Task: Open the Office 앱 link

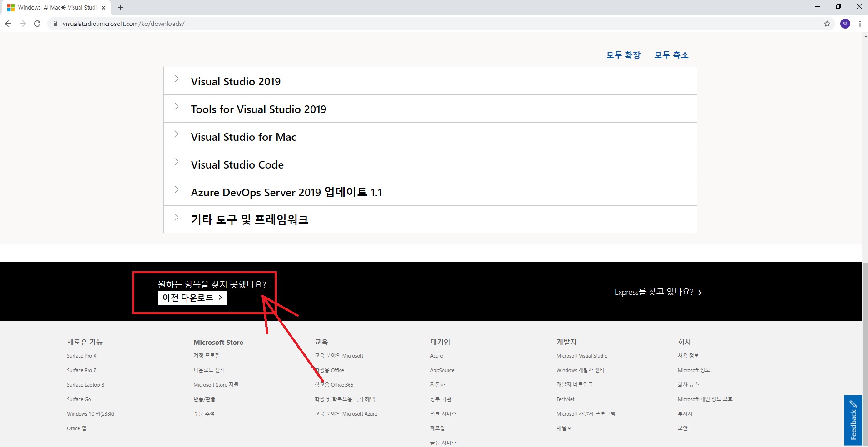Action: tap(76, 428)
